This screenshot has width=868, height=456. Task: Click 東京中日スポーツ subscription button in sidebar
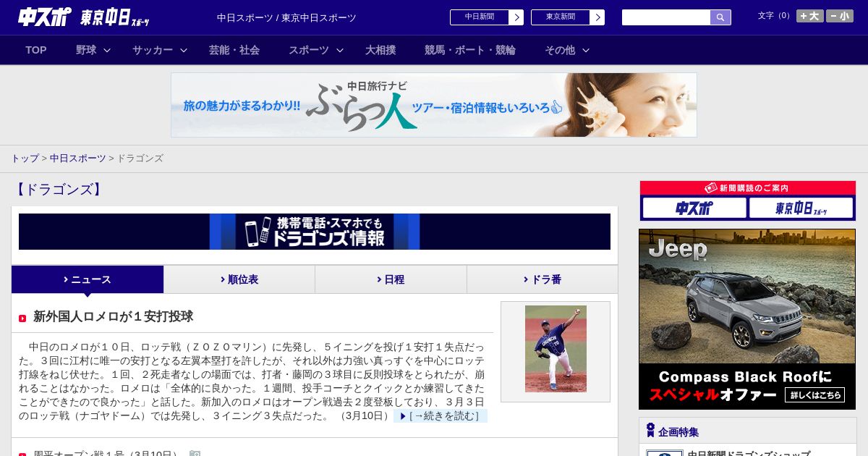(801, 208)
